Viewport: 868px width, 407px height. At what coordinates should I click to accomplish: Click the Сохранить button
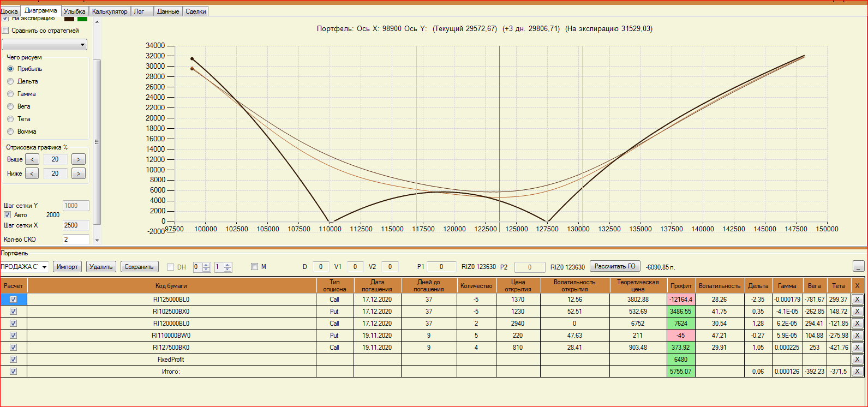coord(139,267)
